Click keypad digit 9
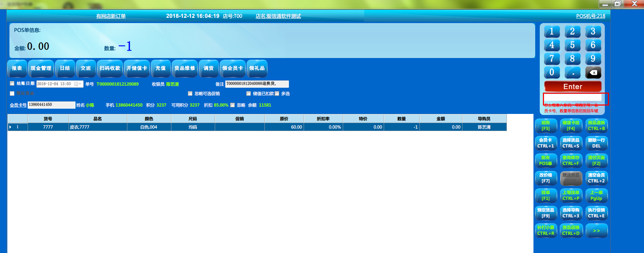The width and height of the screenshot is (644, 253). (593, 59)
